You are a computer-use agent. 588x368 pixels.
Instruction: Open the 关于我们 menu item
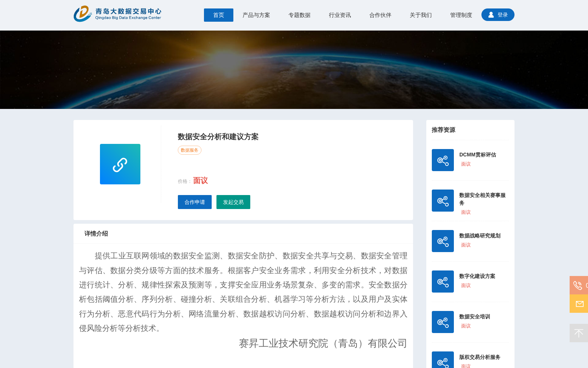pos(421,15)
